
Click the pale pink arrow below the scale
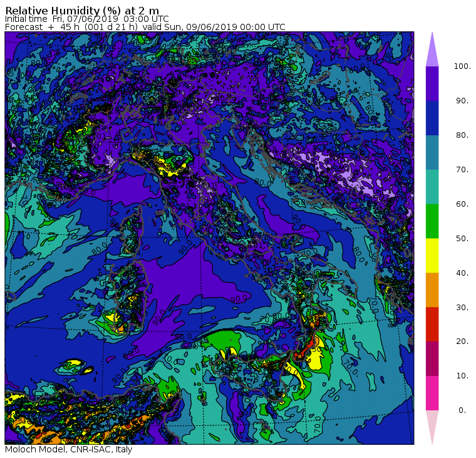pyautogui.click(x=432, y=425)
